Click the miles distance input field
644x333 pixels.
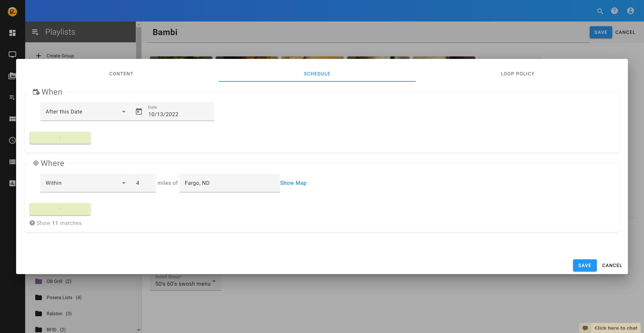coord(143,183)
